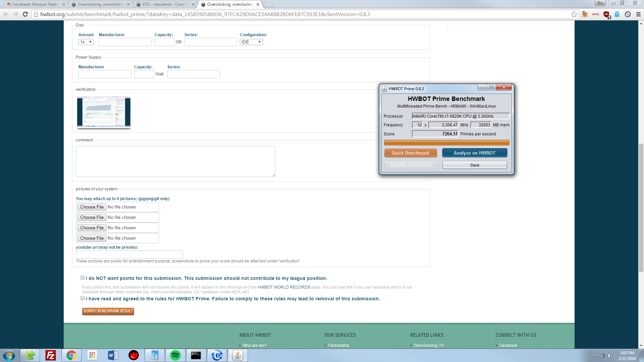The image size is (644, 362).
Task: Focus the Disk Capacity GB field
Action: click(x=164, y=42)
